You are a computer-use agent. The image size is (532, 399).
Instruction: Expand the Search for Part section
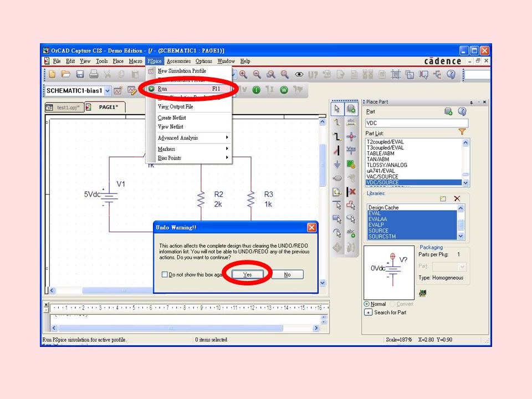(x=368, y=313)
